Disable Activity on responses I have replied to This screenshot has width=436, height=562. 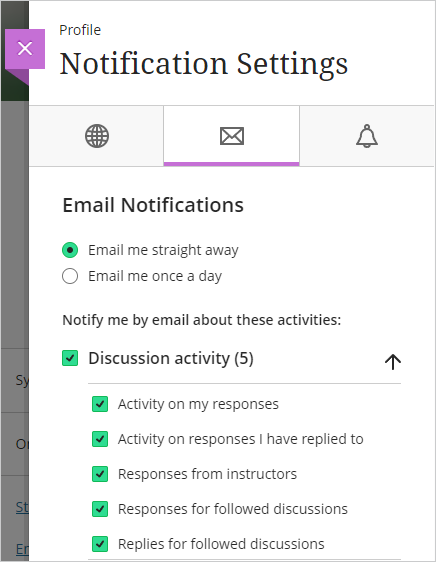(100, 439)
